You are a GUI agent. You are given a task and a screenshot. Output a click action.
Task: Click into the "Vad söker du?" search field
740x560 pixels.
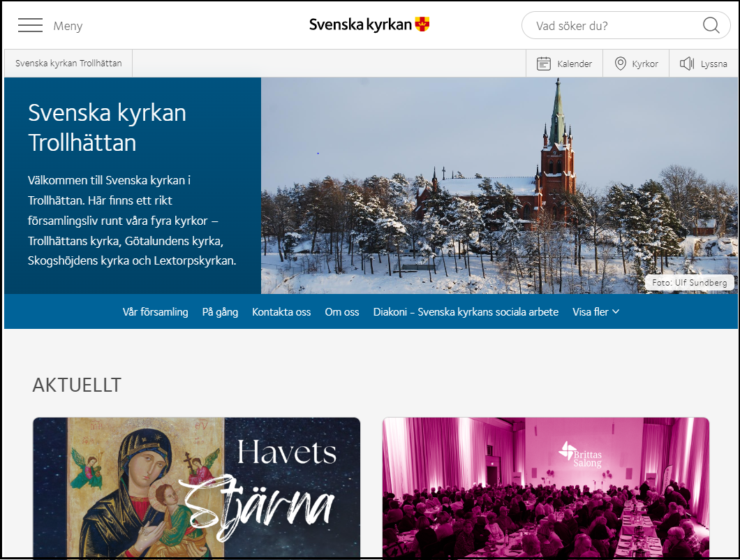pos(607,25)
